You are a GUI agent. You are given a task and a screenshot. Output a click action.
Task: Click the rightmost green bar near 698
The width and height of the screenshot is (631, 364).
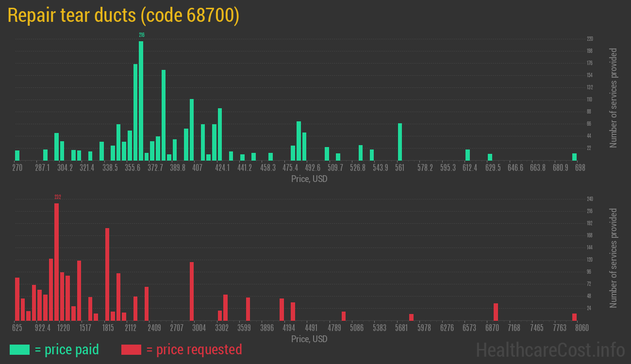pos(574,157)
